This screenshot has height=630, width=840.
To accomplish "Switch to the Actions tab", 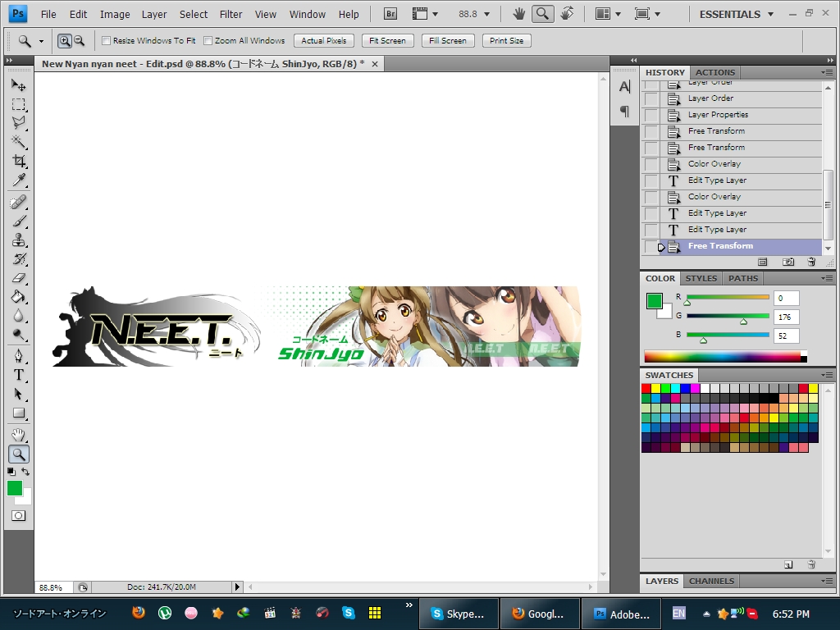I will tap(715, 72).
